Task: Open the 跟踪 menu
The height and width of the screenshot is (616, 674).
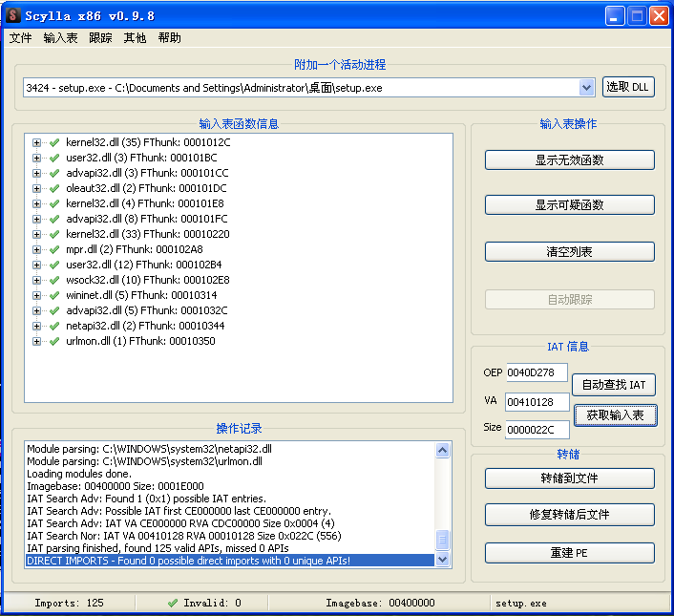Action: (100, 38)
